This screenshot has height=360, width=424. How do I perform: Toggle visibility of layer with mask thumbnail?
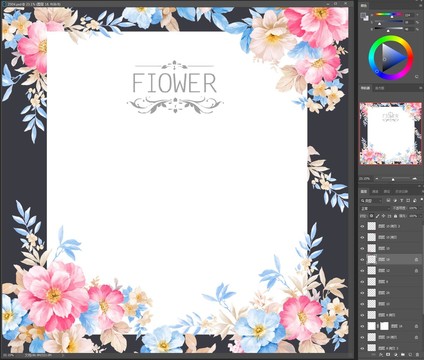pos(362,326)
